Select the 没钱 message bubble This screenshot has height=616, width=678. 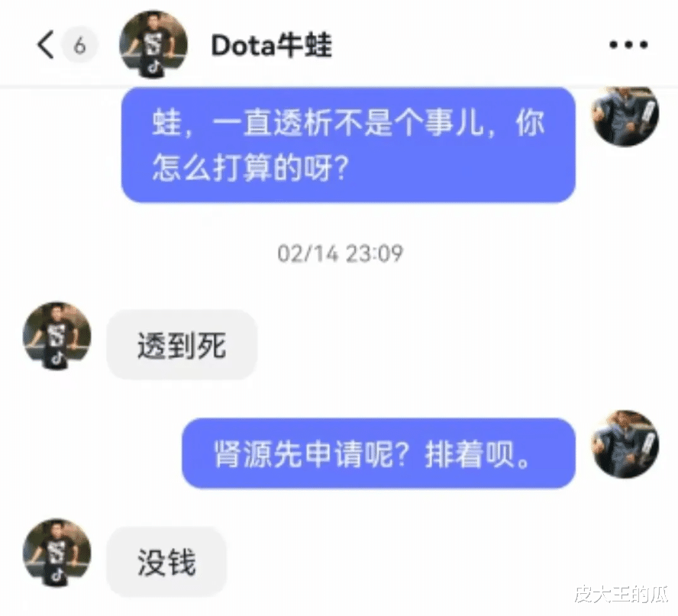pyautogui.click(x=167, y=562)
